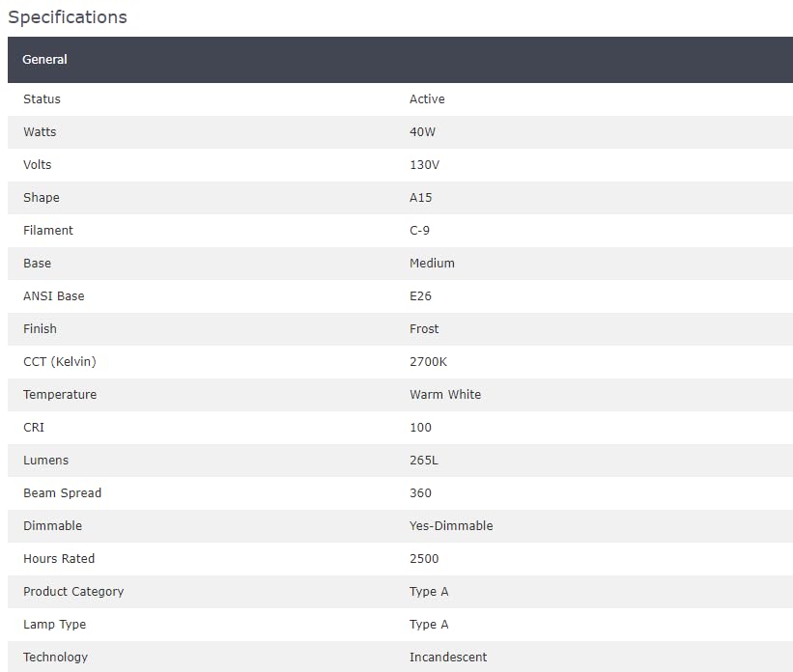The image size is (793, 672).
Task: Select the A15 shape value
Action: point(421,198)
